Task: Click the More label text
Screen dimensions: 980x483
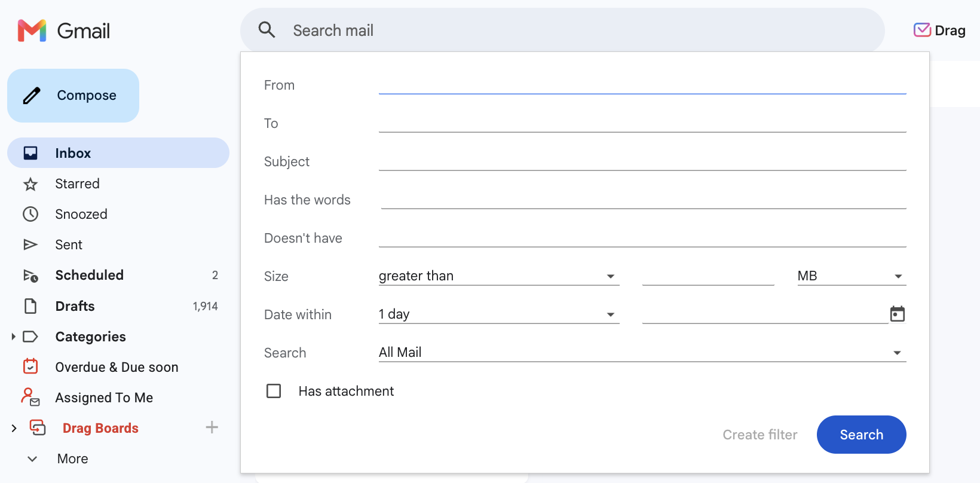Action: point(73,458)
